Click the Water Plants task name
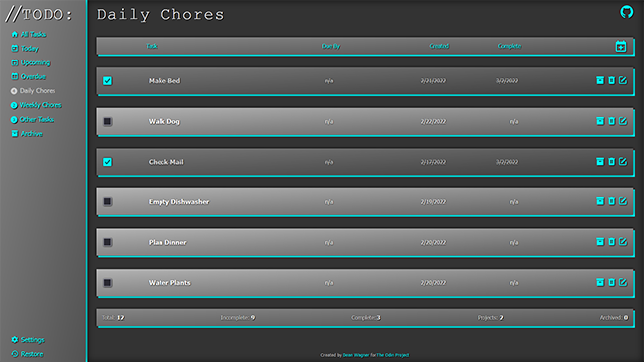Viewport: 644px width, 362px height. [x=169, y=283]
